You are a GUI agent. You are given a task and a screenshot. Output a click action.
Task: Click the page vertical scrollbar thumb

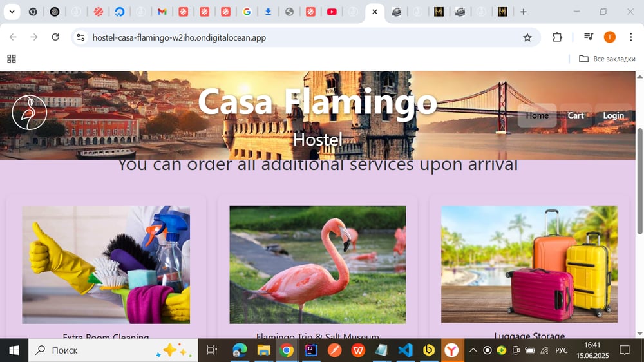click(x=639, y=181)
